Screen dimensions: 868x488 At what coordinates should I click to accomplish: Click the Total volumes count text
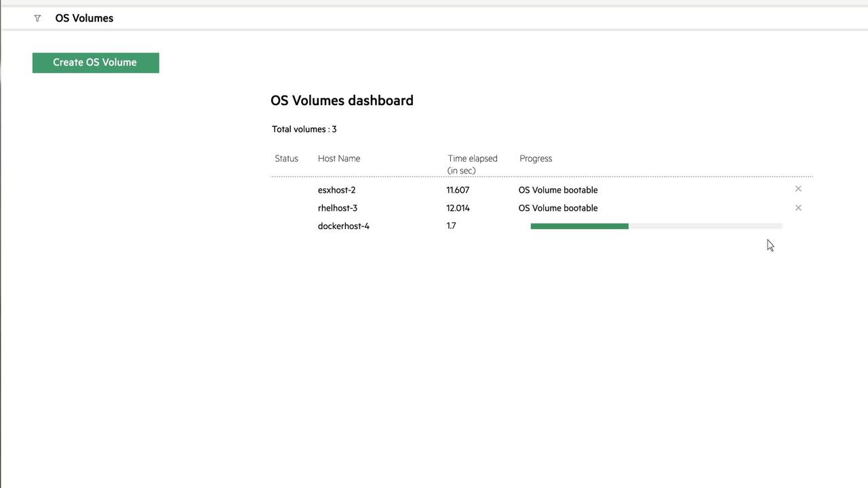click(x=304, y=129)
